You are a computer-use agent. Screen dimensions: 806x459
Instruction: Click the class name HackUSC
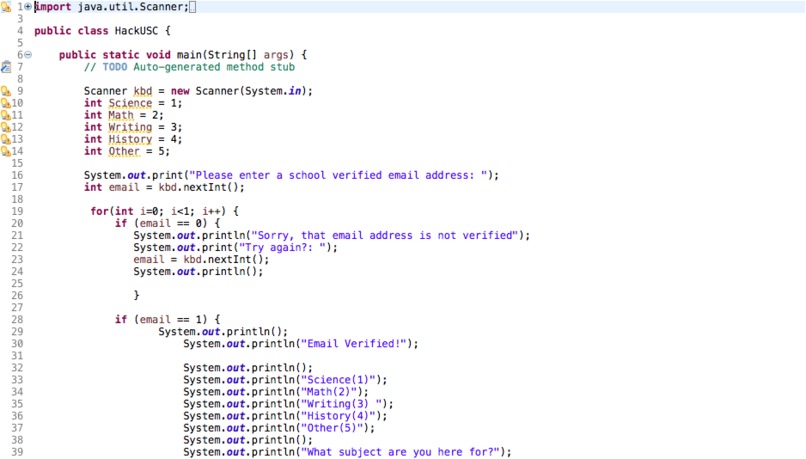(136, 31)
